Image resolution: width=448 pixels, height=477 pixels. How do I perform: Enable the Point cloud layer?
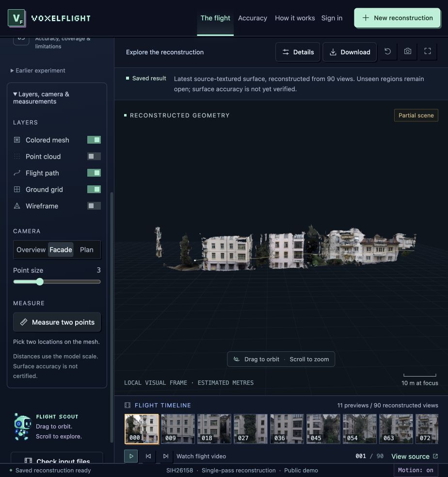click(94, 156)
